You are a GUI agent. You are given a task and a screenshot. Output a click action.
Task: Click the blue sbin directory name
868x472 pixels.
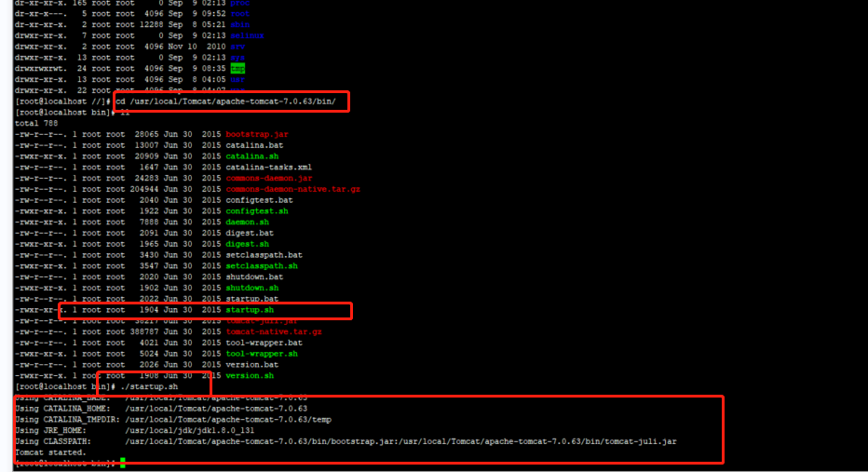point(239,25)
